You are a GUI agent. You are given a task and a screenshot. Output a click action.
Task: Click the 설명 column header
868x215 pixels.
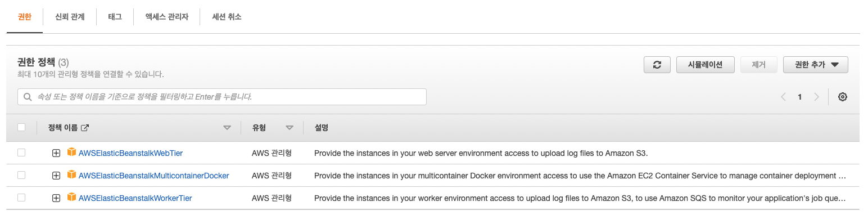321,128
